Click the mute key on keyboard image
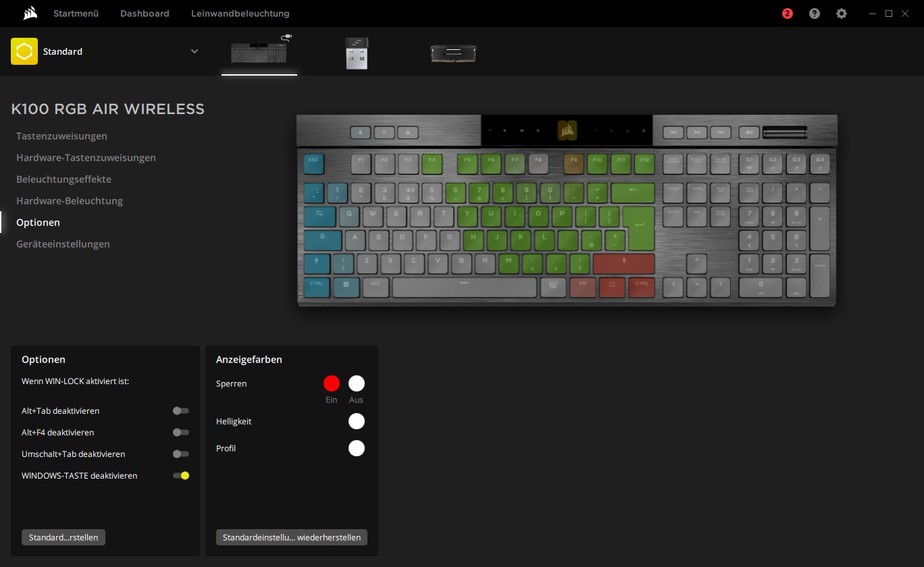 point(749,132)
